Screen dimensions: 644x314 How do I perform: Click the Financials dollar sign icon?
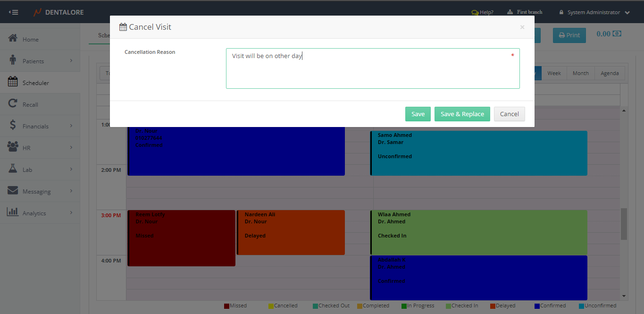tap(13, 126)
